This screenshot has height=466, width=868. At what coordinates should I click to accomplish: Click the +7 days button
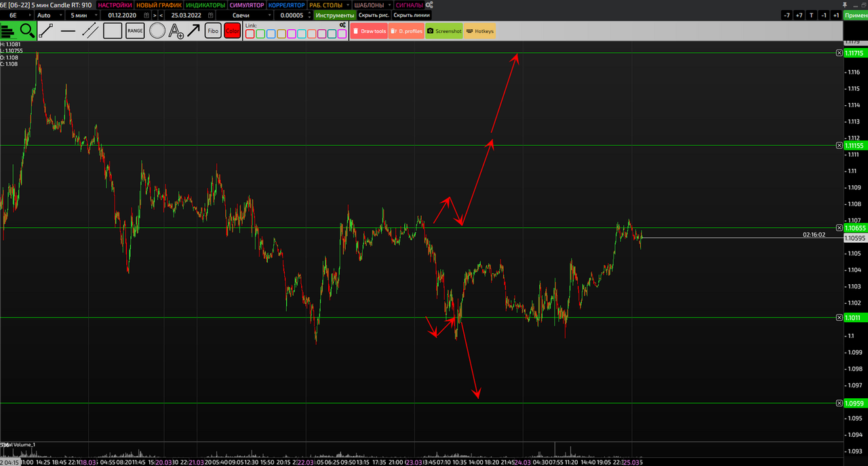(799, 15)
